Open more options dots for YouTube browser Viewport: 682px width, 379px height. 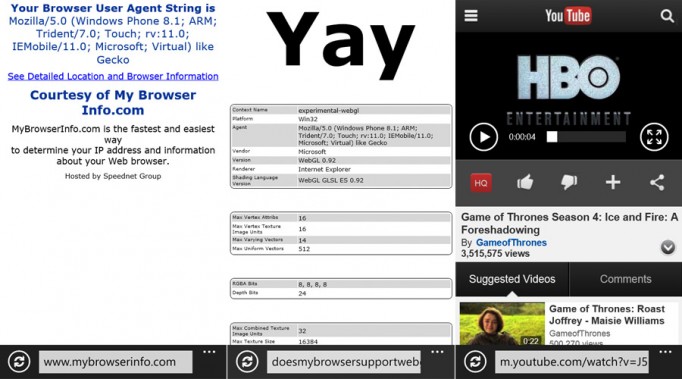click(x=665, y=352)
